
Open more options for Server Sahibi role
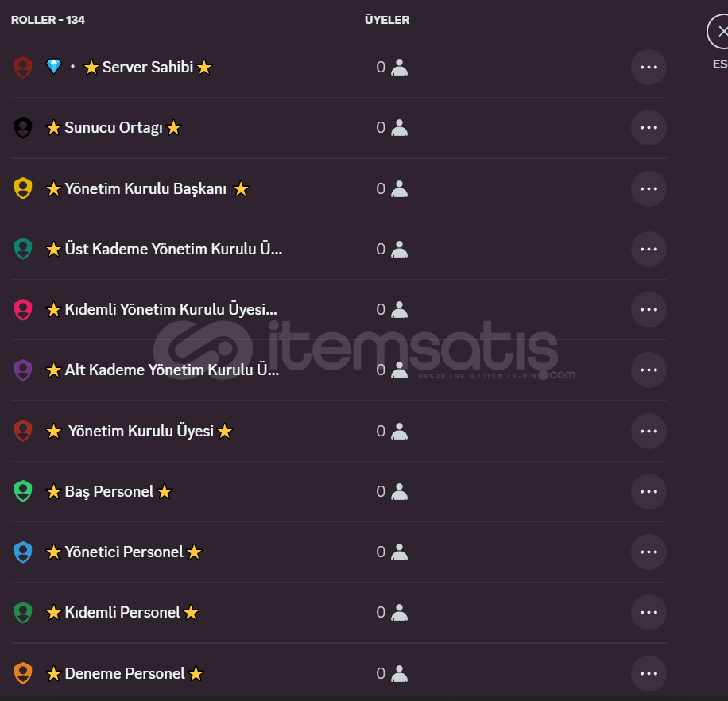pos(649,68)
